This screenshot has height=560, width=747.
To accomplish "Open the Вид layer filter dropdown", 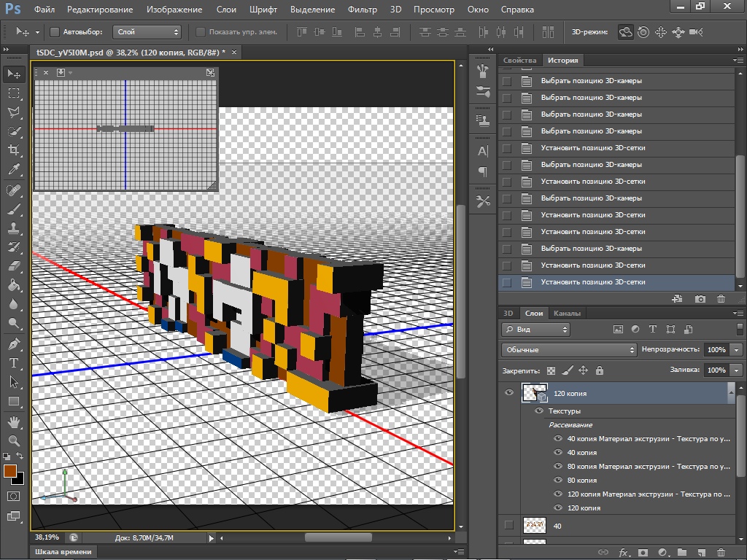I will coord(535,329).
